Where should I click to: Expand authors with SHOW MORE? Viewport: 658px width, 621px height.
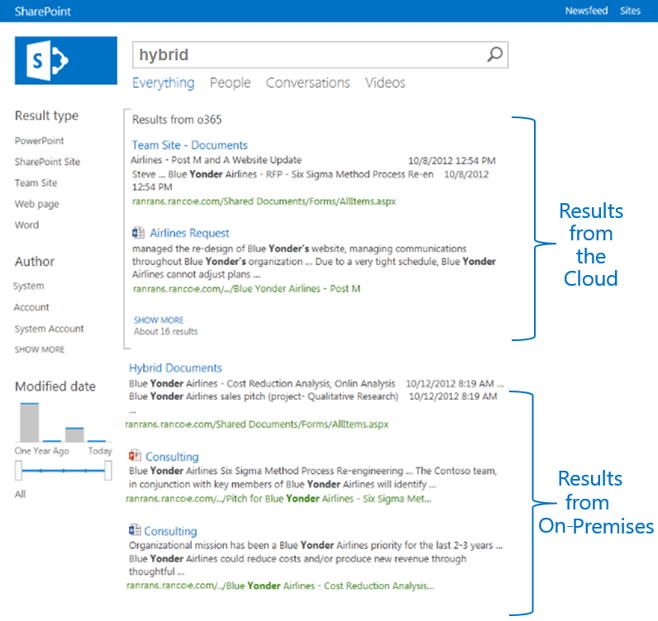39,350
